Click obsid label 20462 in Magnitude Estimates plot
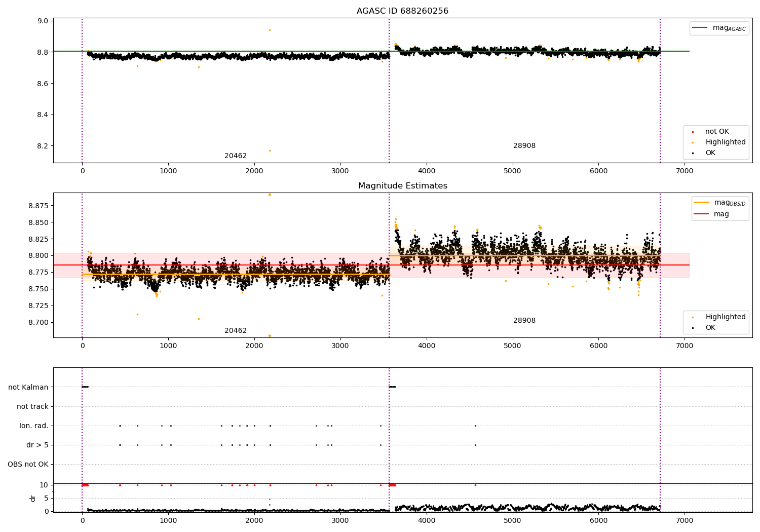760x532 pixels. pyautogui.click(x=236, y=331)
